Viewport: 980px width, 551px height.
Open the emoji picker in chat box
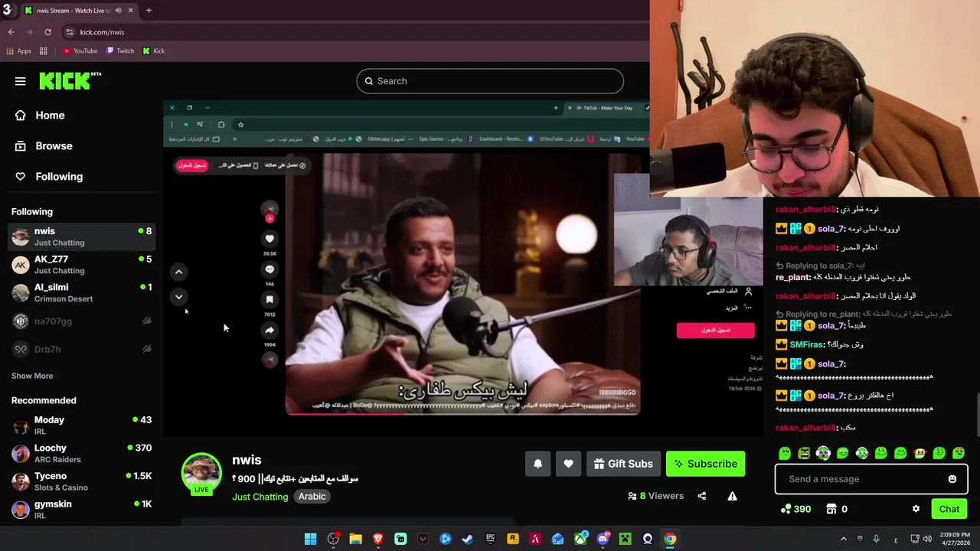point(952,479)
